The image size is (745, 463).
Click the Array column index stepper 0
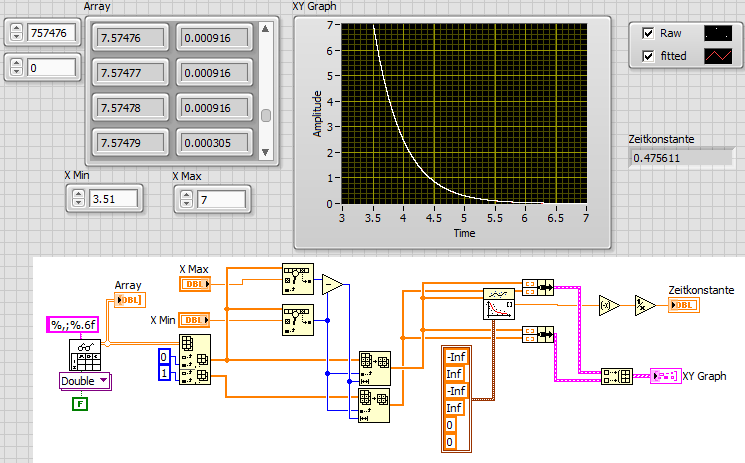[17, 67]
